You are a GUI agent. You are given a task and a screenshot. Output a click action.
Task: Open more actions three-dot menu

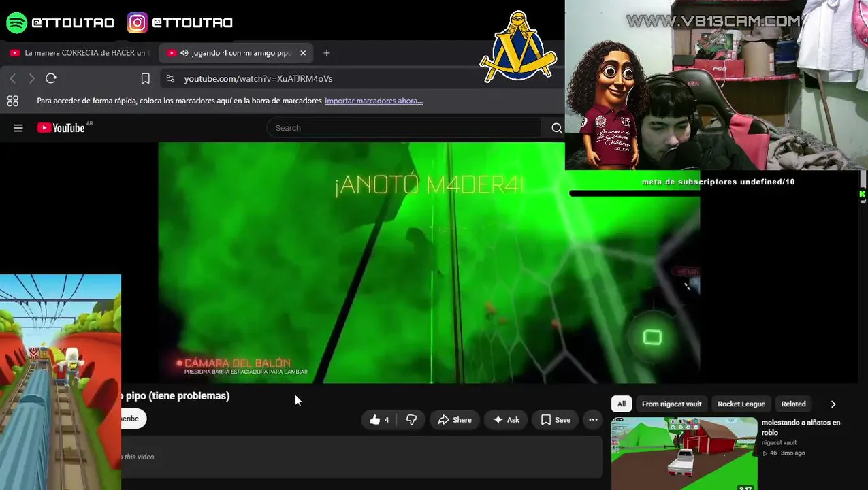click(593, 420)
